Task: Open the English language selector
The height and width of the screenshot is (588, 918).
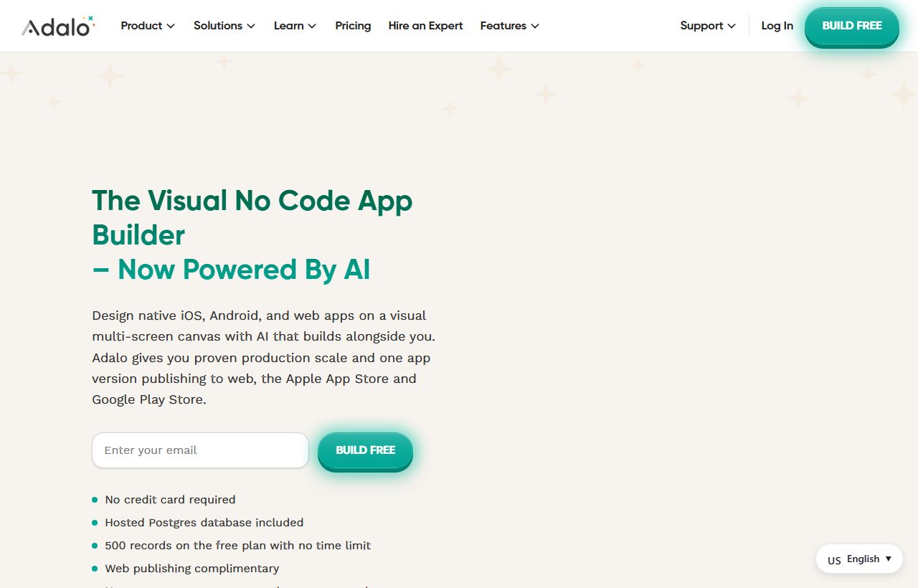Action: pos(859,559)
